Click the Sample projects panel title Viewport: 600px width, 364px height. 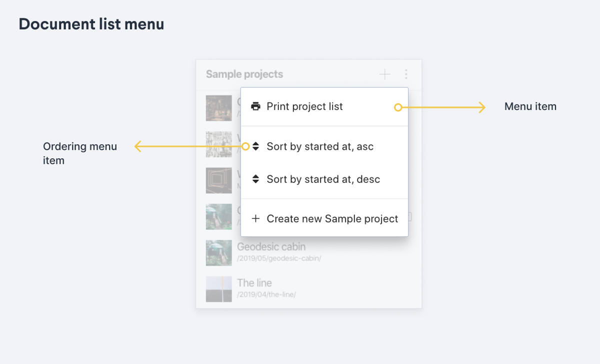tap(244, 74)
